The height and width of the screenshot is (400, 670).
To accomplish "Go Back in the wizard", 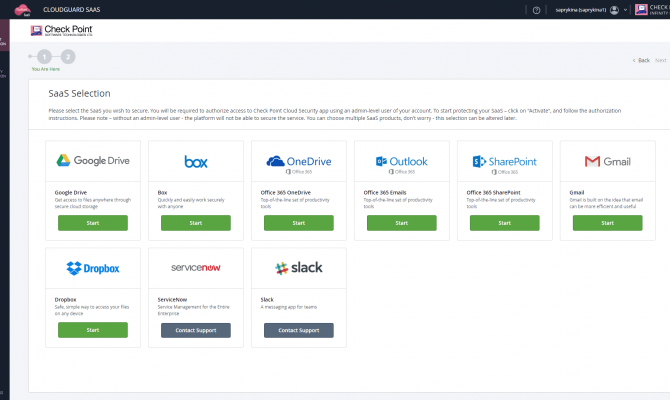I will click(x=641, y=60).
